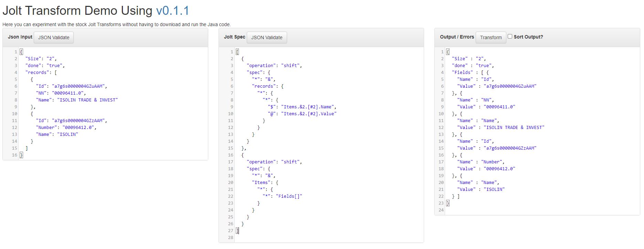
Task: Click the closing bracket on spec line 27
Action: pyautogui.click(x=237, y=230)
